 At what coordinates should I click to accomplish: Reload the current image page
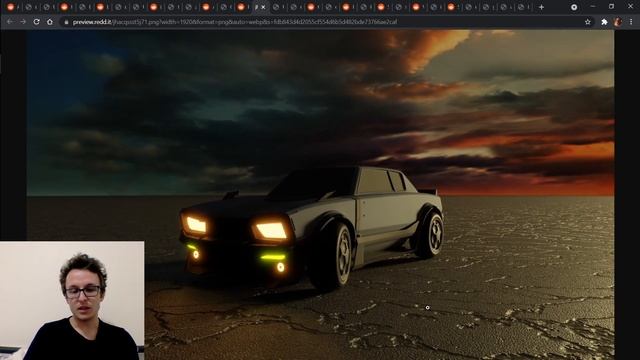[36, 22]
